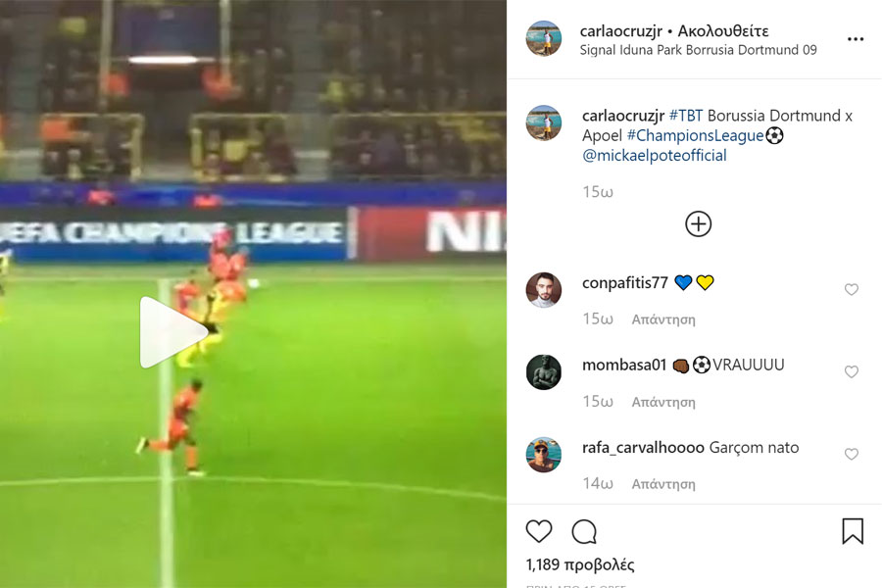The height and width of the screenshot is (588, 882).
Task: Like rafa_carvalhoooo's comment
Action: [x=851, y=454]
